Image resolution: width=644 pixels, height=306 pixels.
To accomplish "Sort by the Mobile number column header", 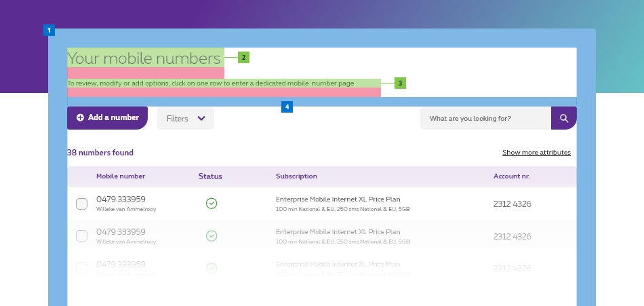I will [121, 176].
